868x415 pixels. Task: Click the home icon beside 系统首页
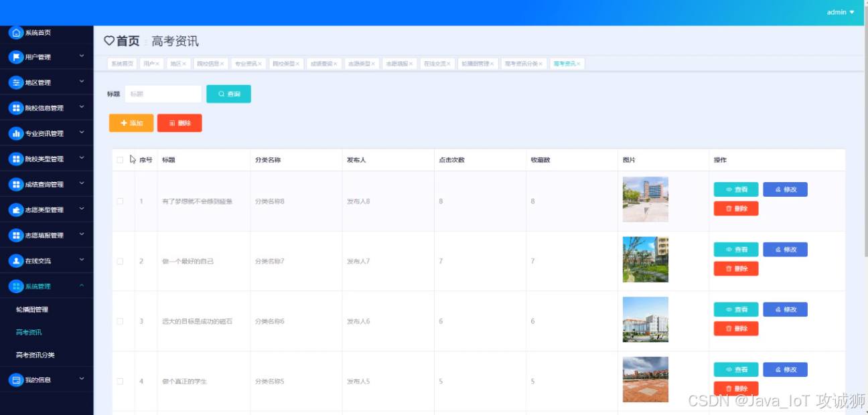point(16,32)
